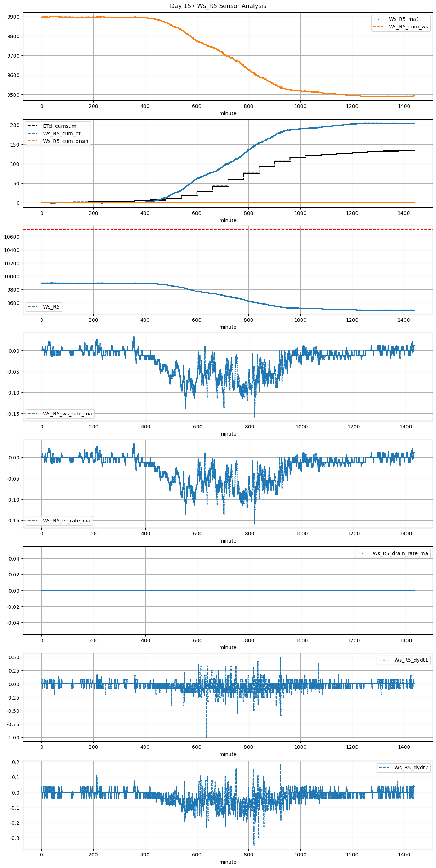The image size is (436, 868).
Task: Click the Ws_R5_et_rate_ma legend label
Action: pos(67,521)
